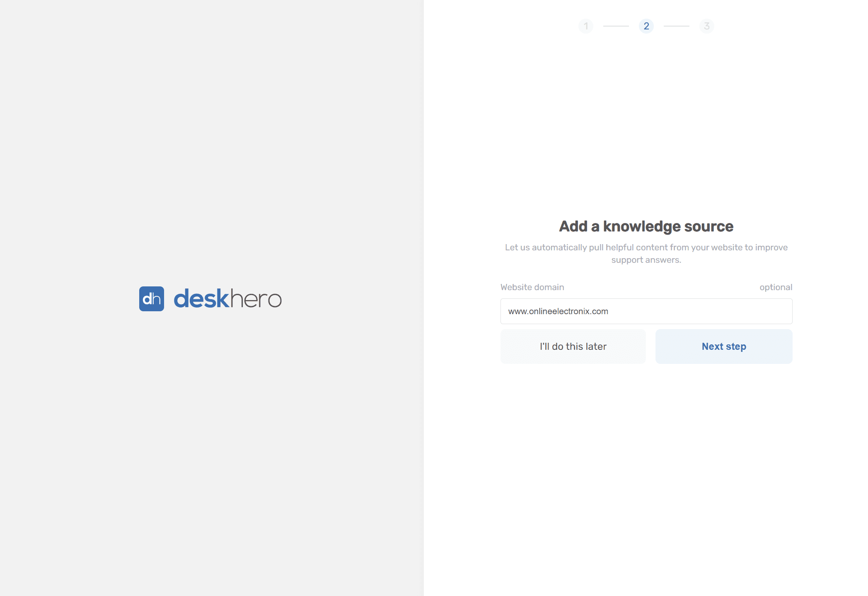Click the description text under heading
The width and height of the screenshot is (868, 596).
[x=646, y=247]
